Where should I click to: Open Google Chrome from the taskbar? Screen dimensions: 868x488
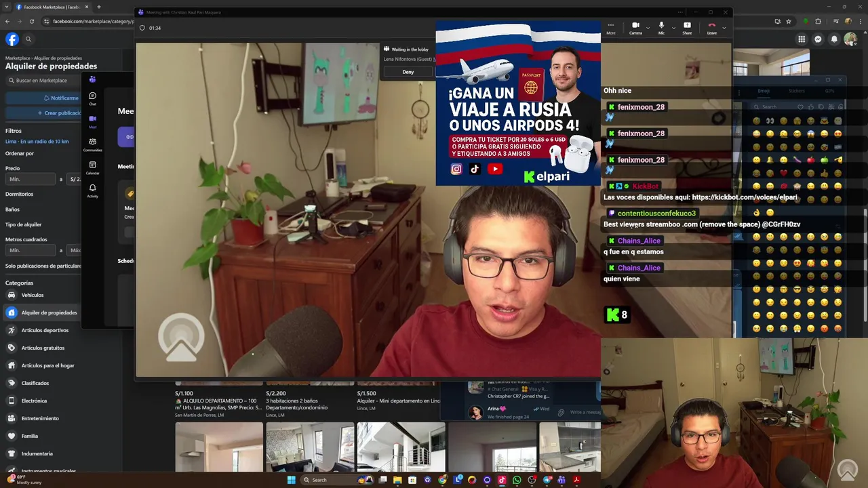(442, 480)
